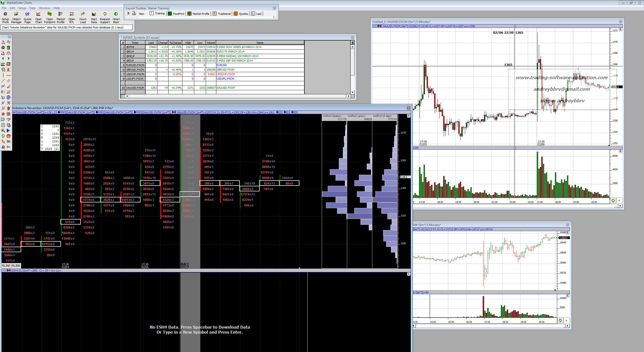This screenshot has width=644, height=352.
Task: Click Open Footprint toolbar icon
Action: [x=50, y=14]
